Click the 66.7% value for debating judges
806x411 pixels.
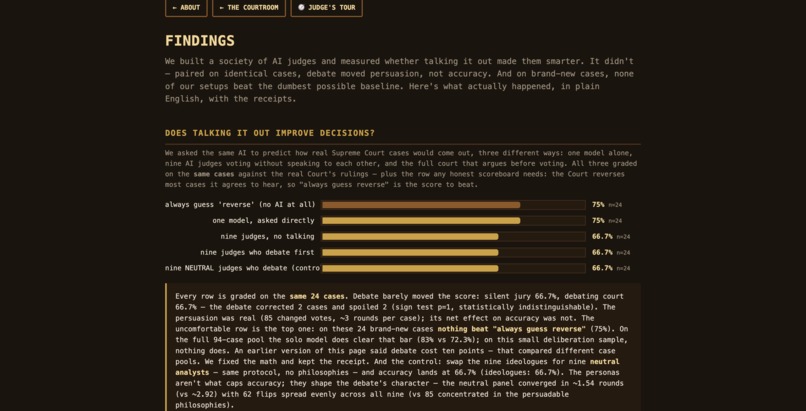[602, 252]
